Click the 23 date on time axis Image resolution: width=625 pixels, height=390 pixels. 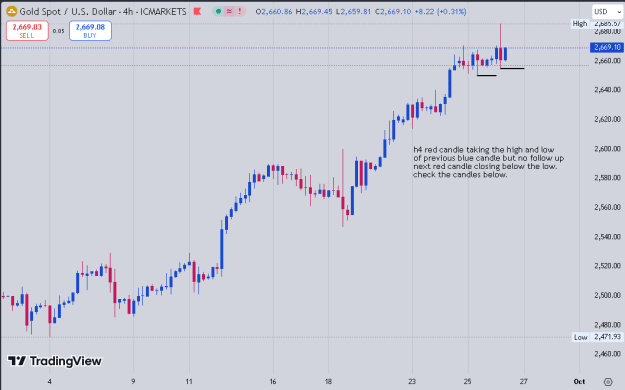click(412, 382)
